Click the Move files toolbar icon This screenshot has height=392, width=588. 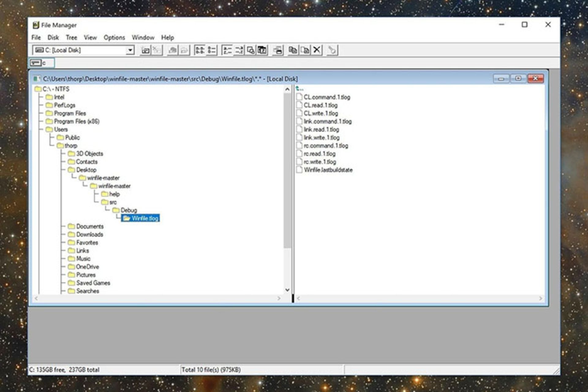pos(305,50)
